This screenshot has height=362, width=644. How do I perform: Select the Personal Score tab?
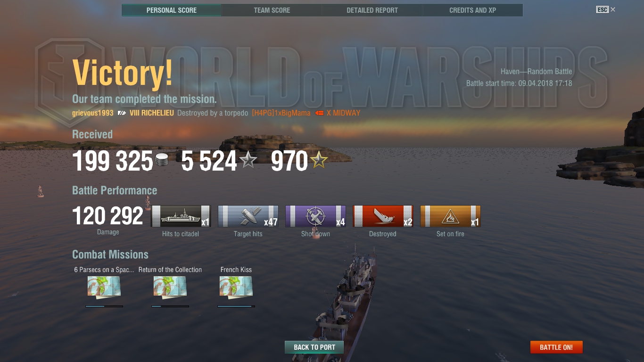[x=172, y=10]
